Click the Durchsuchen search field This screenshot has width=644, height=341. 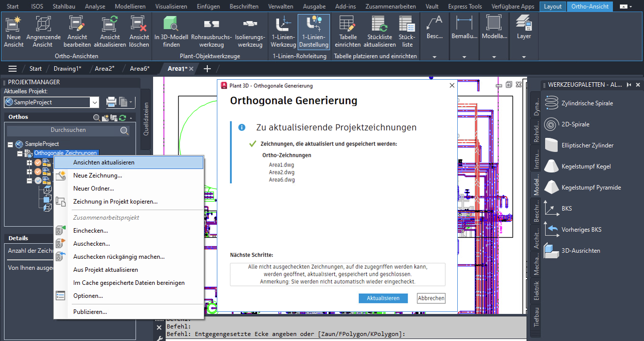coord(68,130)
